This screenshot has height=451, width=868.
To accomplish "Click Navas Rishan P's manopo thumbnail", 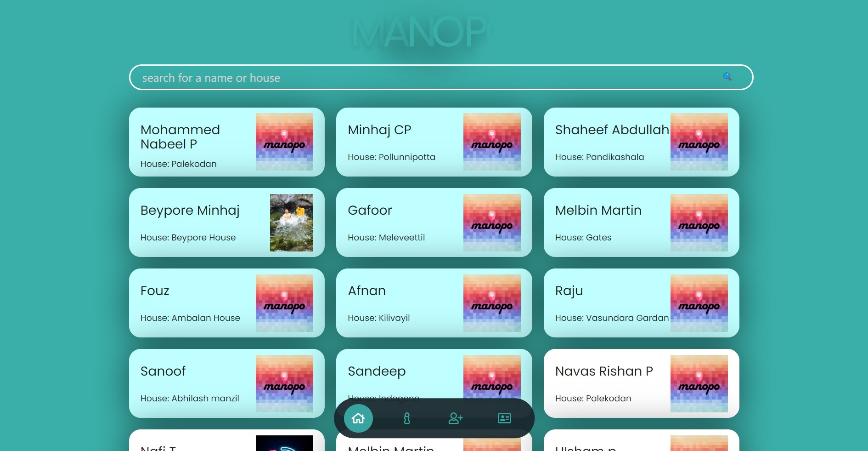I will pos(699,383).
